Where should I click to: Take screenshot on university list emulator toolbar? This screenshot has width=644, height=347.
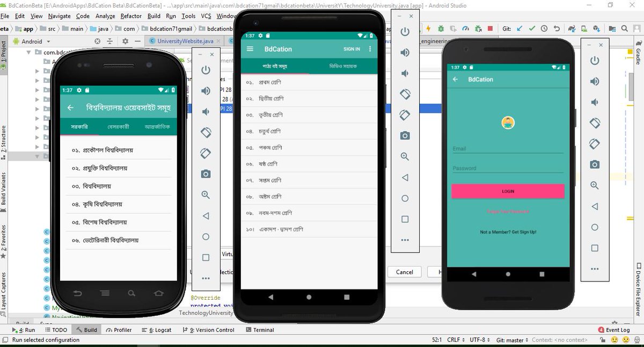coord(206,173)
